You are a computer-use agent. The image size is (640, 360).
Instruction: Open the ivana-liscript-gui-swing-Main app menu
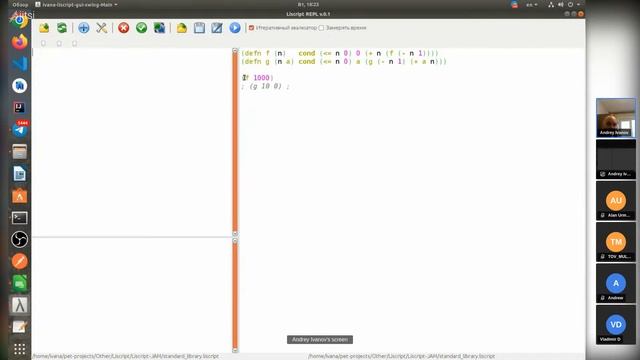coord(76,4)
